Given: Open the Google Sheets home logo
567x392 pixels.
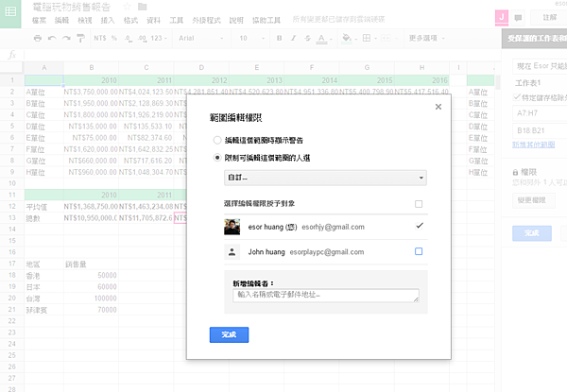Looking at the screenshot, I should pos(10,12).
